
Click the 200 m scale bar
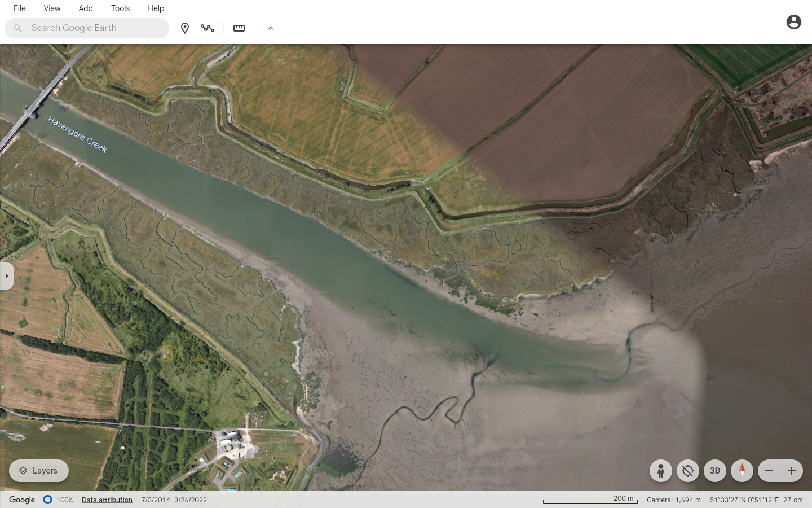pos(590,500)
